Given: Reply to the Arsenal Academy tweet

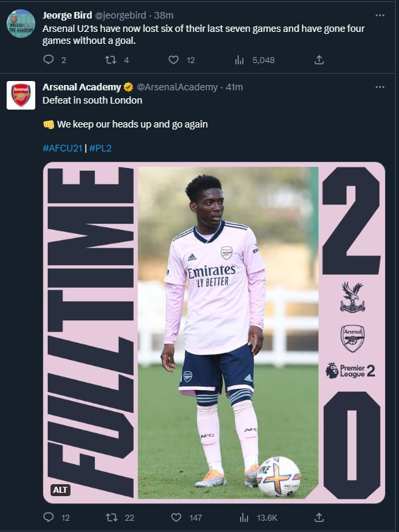Looking at the screenshot, I should (49, 517).
